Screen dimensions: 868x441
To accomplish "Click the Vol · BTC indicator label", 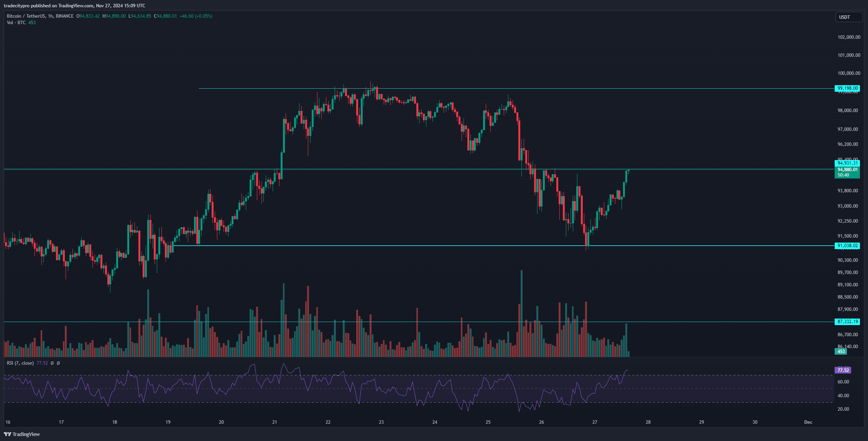I will pyautogui.click(x=16, y=23).
